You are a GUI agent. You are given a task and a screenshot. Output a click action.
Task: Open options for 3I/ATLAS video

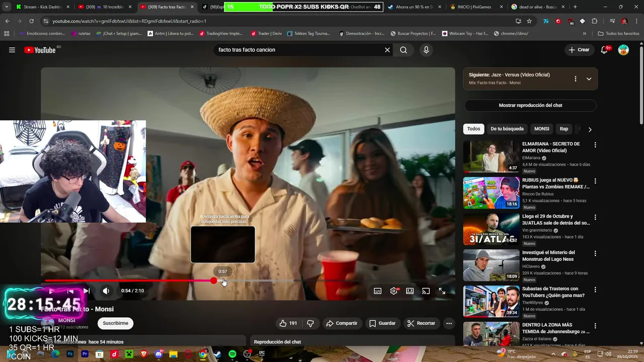pos(595,217)
